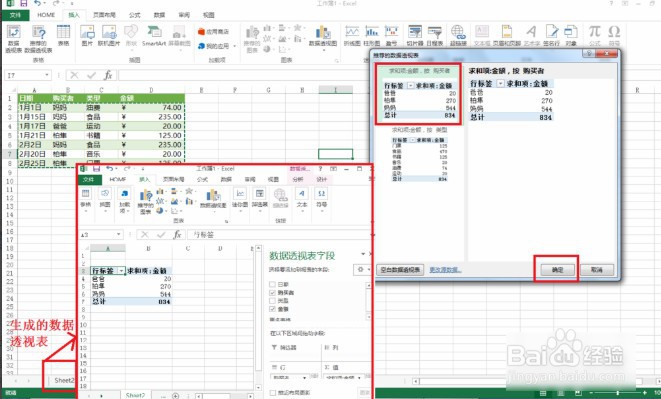Click the zoom slider in main status bar
The width and height of the screenshot is (661, 399).
(x=618, y=393)
